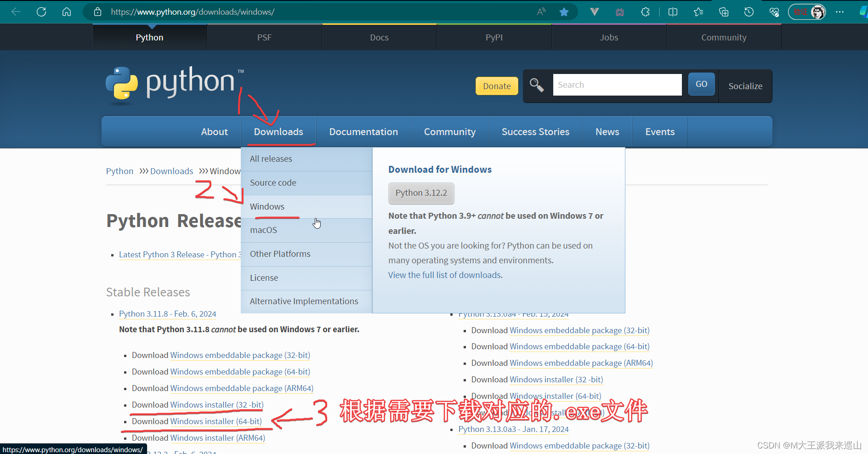Click the GO search button
The image size is (868, 454).
[701, 84]
